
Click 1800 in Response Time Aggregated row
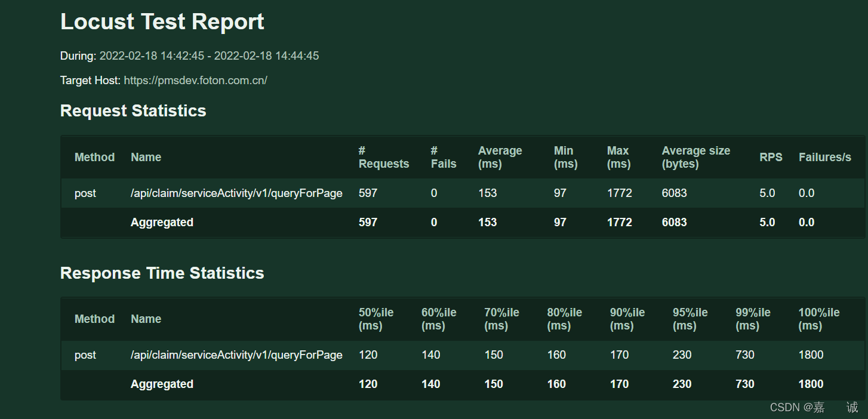[x=811, y=384]
